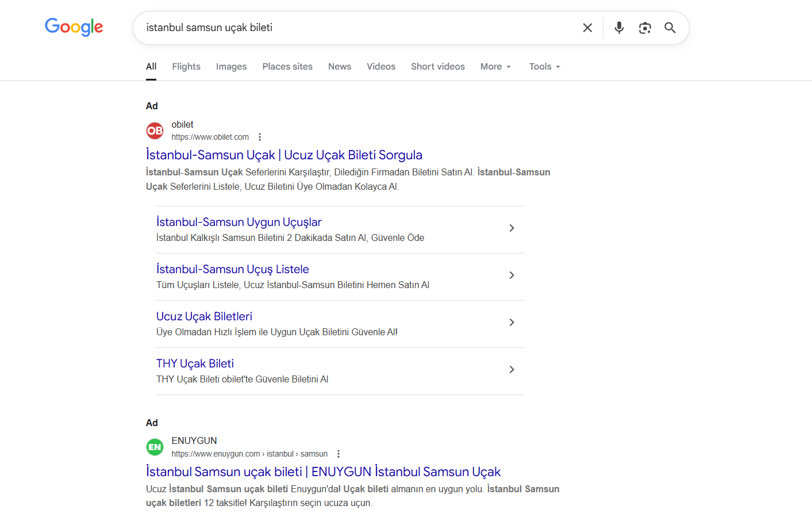Open search by image camera icon
Viewport: 812px width, 525px height.
coord(645,28)
